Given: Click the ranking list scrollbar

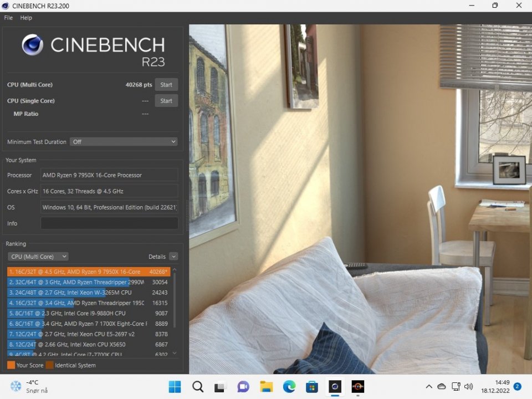Looking at the screenshot, I should coord(175,299).
